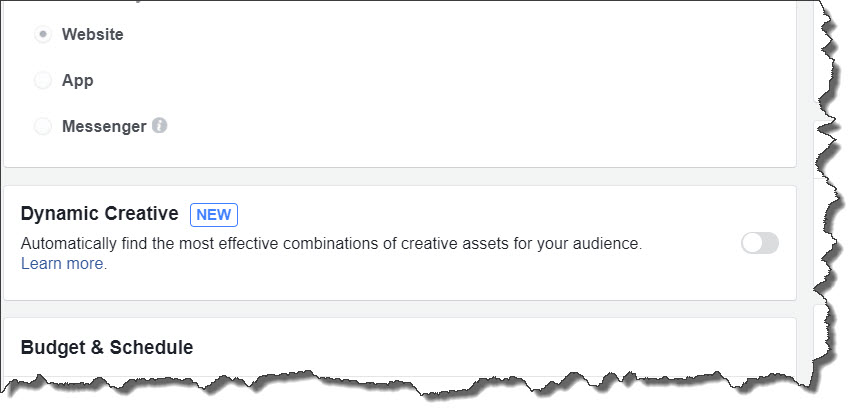Select the Website radio button
This screenshot has height=415, width=860.
43,34
